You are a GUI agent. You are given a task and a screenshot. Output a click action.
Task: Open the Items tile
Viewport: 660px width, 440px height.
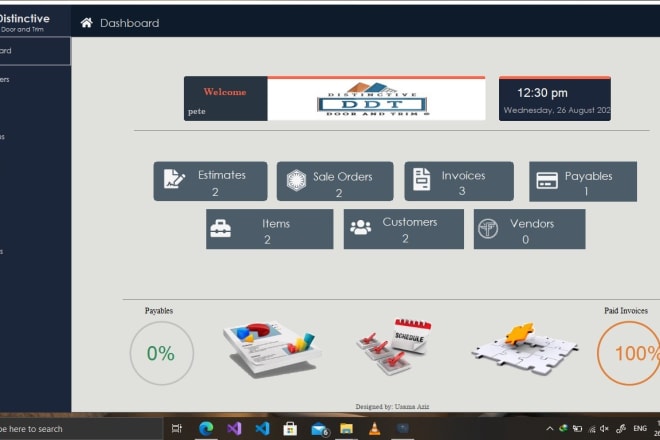point(269,229)
